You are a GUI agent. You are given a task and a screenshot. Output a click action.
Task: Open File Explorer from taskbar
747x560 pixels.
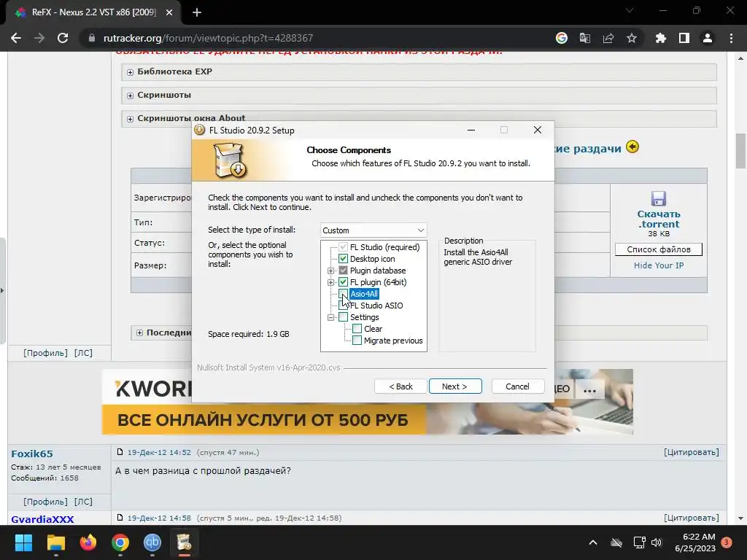55,542
